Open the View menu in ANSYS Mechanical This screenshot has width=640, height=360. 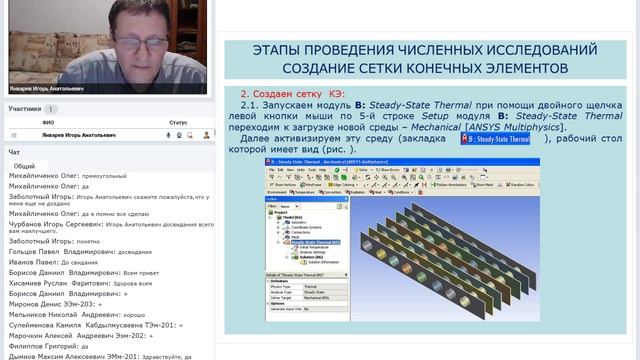[290, 170]
